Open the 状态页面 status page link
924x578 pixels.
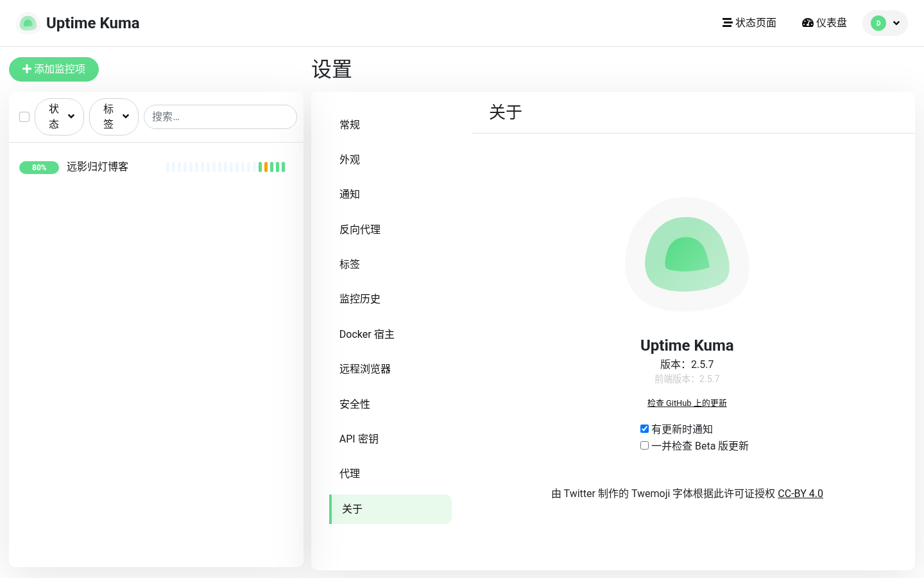749,23
